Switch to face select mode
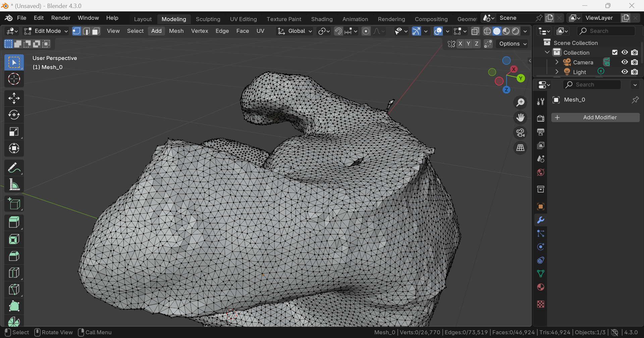Image resolution: width=644 pixels, height=338 pixels. click(x=96, y=31)
